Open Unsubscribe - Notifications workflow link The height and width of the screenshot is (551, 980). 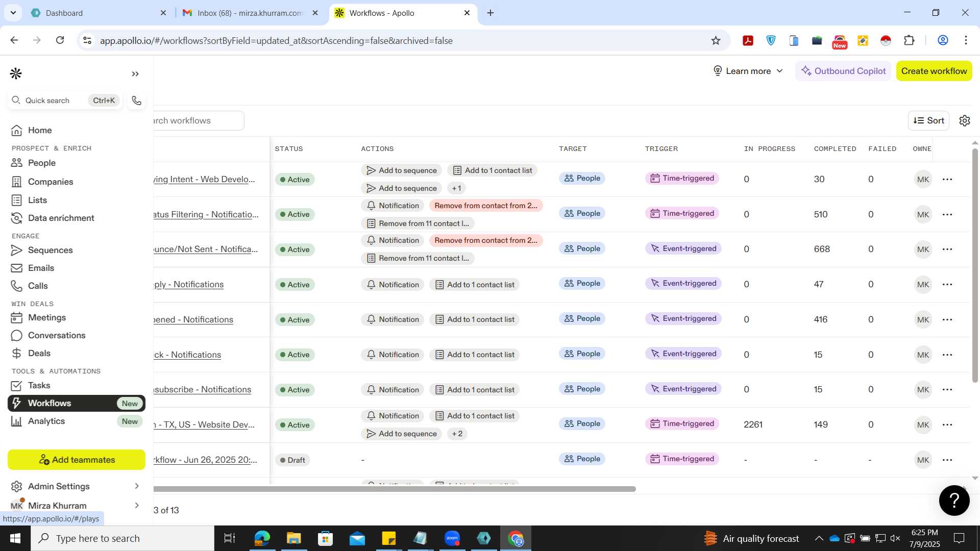point(202,389)
